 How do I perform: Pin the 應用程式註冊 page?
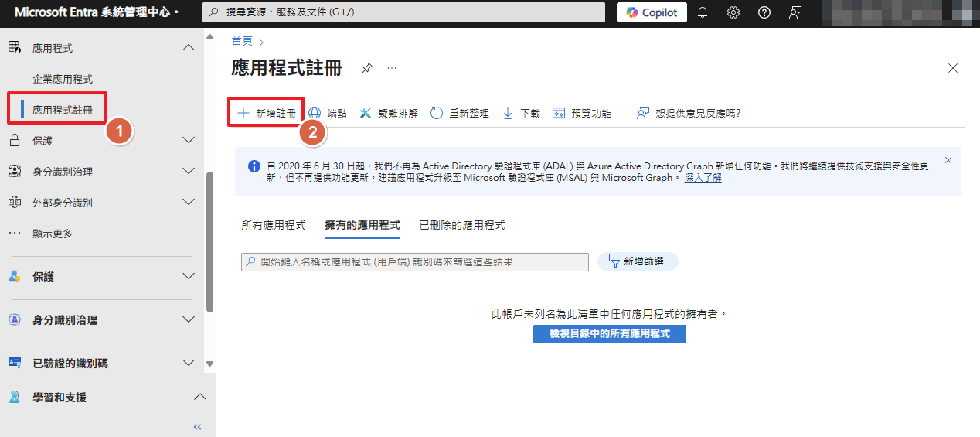(367, 68)
